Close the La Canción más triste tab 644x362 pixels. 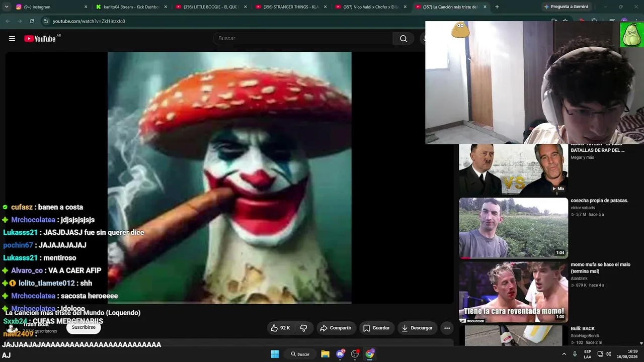485,7
